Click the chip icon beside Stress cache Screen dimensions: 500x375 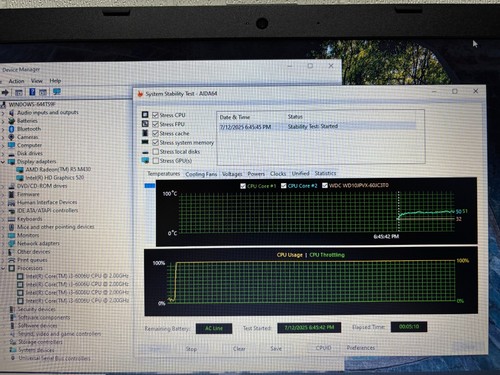145,133
